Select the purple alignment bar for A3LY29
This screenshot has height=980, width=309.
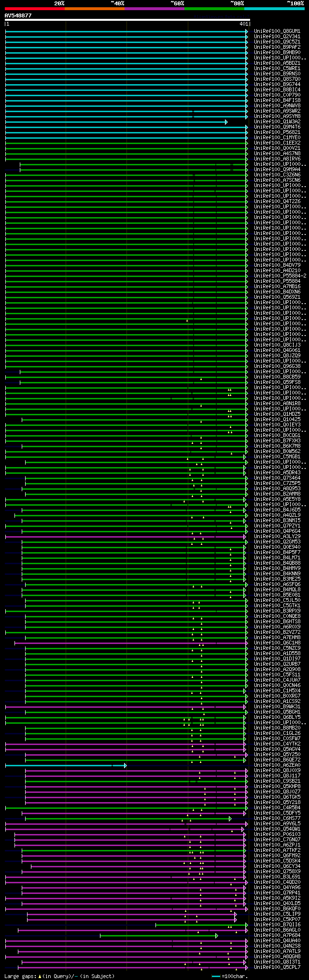coord(126,537)
